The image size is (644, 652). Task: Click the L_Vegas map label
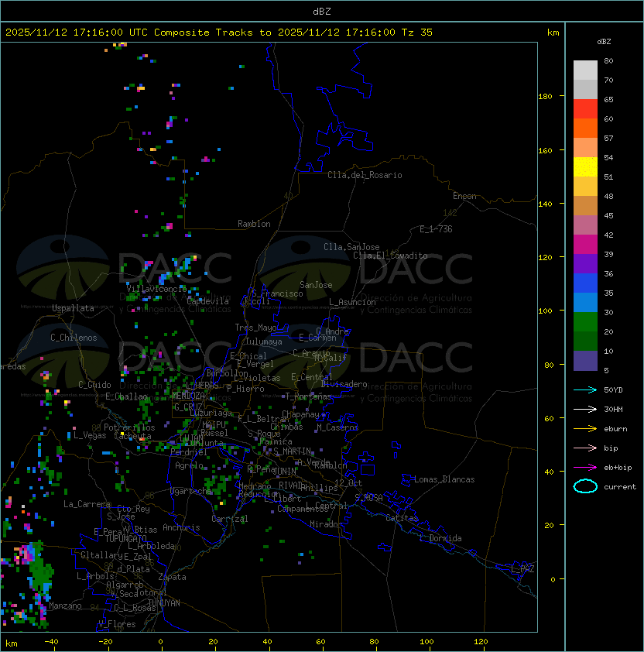(x=90, y=435)
